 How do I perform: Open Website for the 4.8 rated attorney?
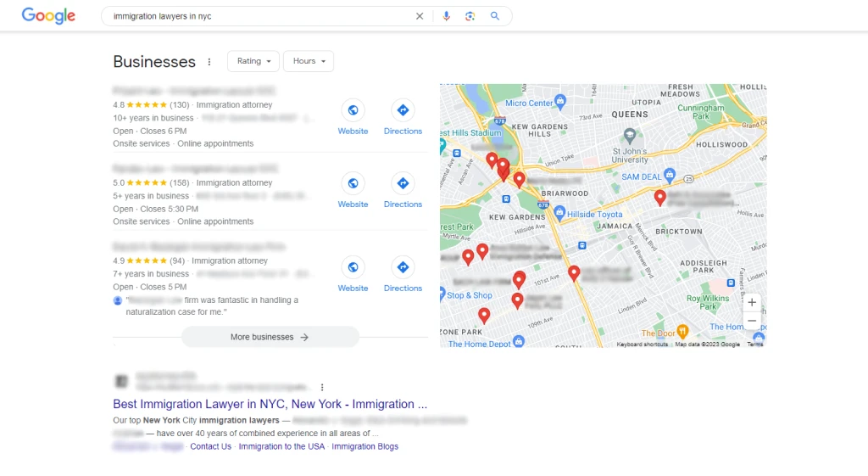(353, 117)
